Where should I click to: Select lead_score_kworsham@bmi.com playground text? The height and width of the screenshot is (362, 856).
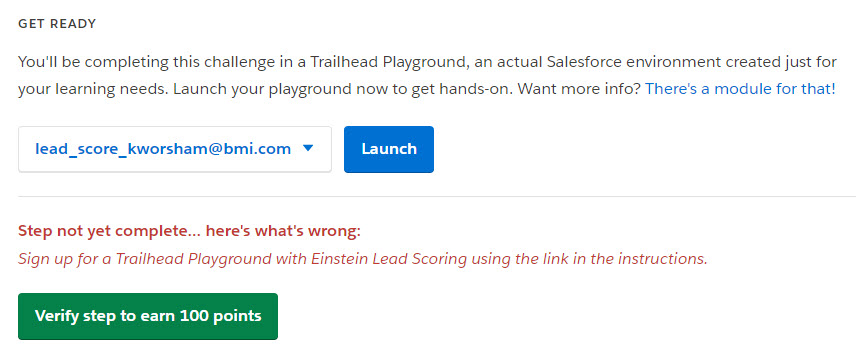[163, 149]
